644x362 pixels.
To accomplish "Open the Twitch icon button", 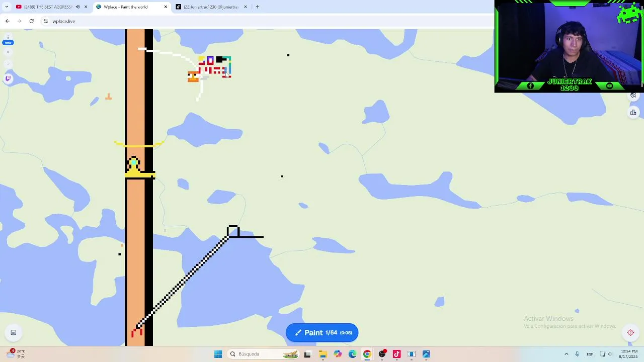I will 8,78.
